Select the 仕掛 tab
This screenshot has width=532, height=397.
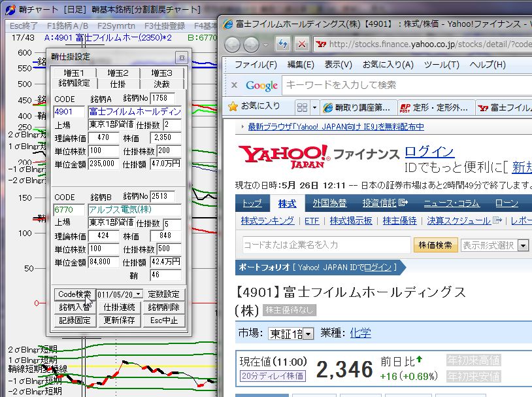point(118,84)
